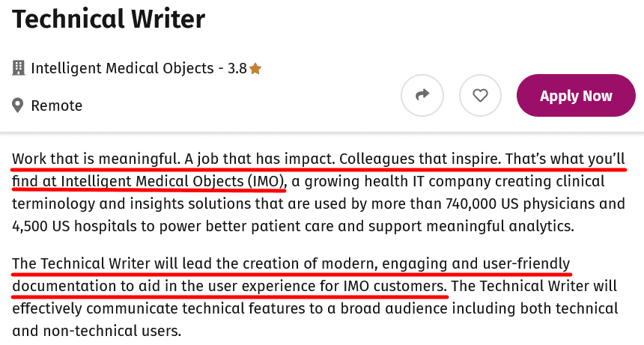Click the share arrow icon button
The width and height of the screenshot is (644, 345).
422,95
